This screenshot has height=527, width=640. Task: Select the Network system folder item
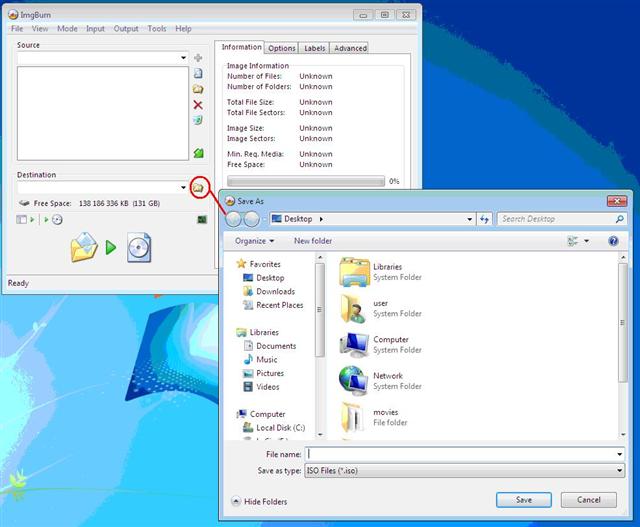380,381
